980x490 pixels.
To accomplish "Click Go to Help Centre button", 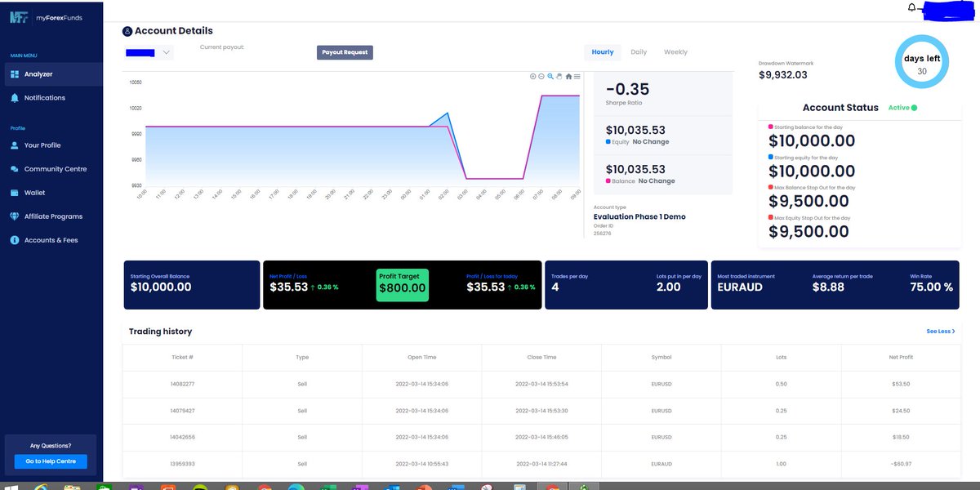I will point(51,461).
